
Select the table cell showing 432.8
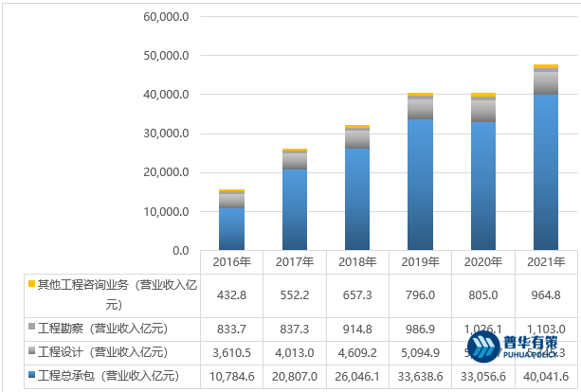[231, 294]
